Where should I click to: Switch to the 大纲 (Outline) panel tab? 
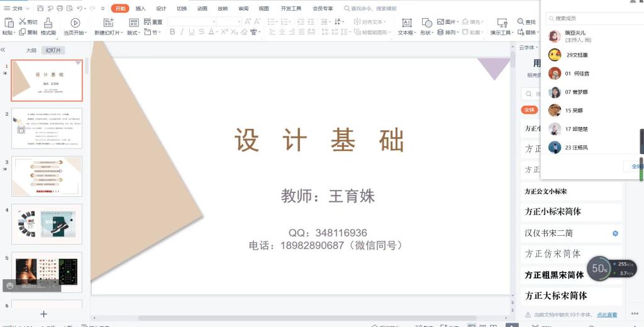point(31,50)
